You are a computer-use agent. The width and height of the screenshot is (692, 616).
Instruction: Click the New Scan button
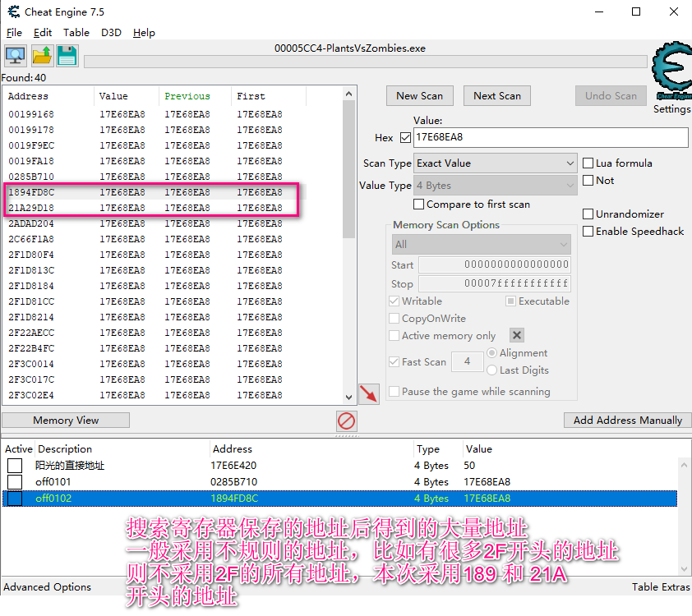[x=420, y=95]
